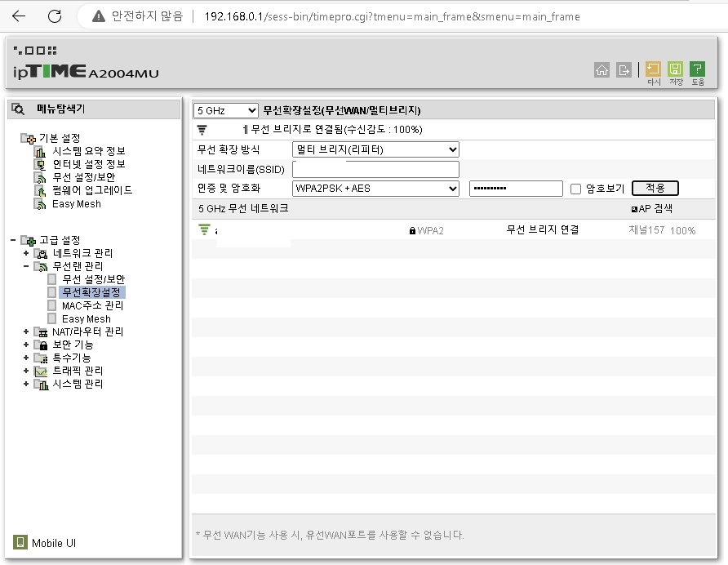728x565 pixels.
Task: Click the AP 검색 link
Action: tap(651, 209)
